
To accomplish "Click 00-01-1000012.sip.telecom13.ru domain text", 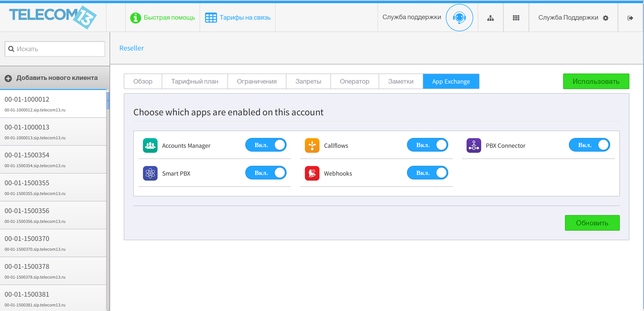I will 35,110.
